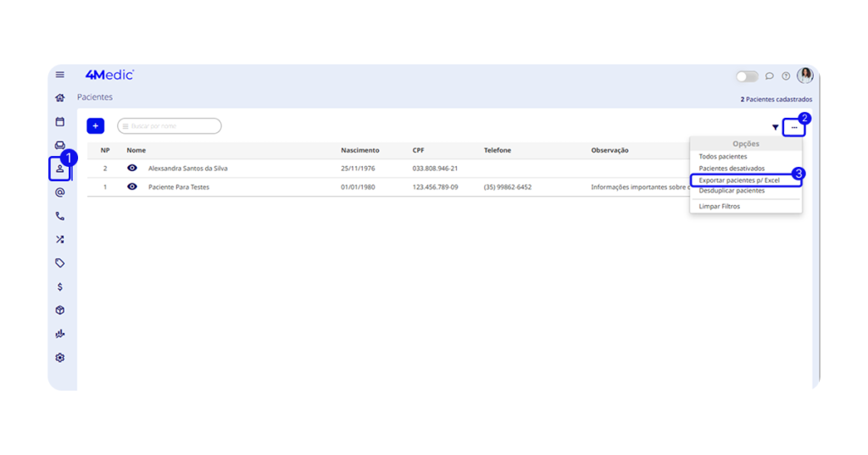Select the Patients person icon in sidebar
The height and width of the screenshot is (455, 868).
pyautogui.click(x=60, y=169)
